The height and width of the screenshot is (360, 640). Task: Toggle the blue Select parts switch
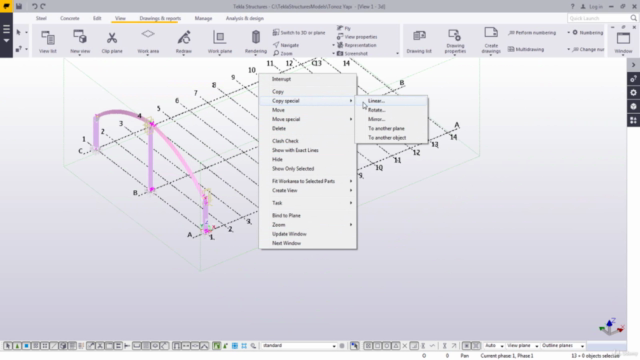[x=26, y=346]
